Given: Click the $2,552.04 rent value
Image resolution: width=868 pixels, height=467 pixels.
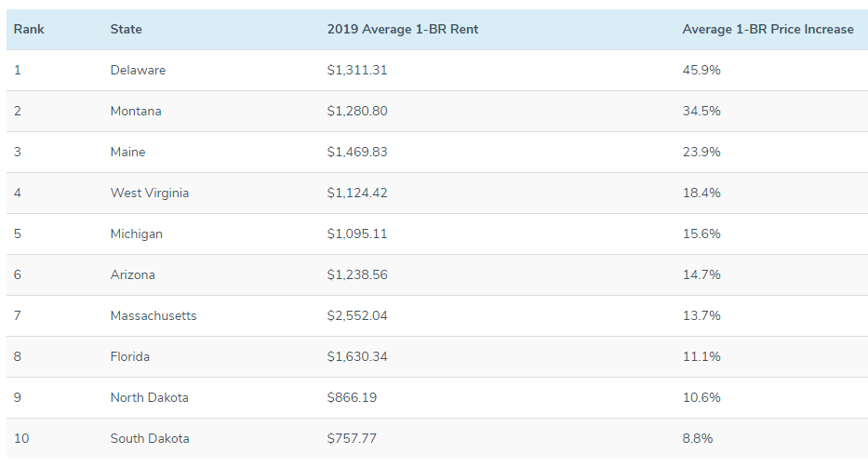Looking at the screenshot, I should click(x=357, y=315).
